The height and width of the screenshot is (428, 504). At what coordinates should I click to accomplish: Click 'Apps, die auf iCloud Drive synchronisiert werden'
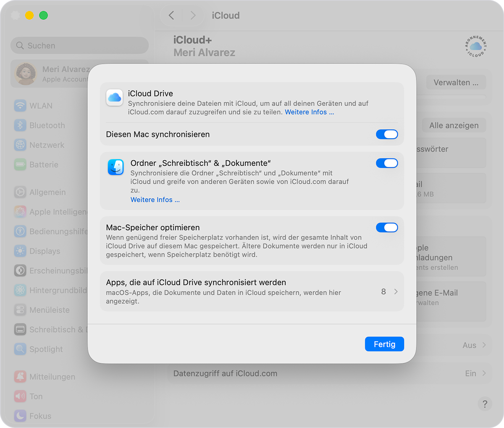point(196,283)
